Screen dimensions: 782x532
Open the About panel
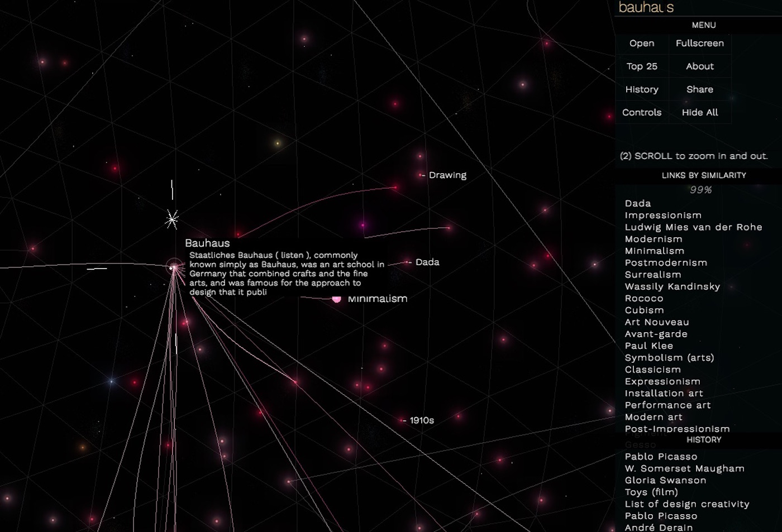coord(699,66)
